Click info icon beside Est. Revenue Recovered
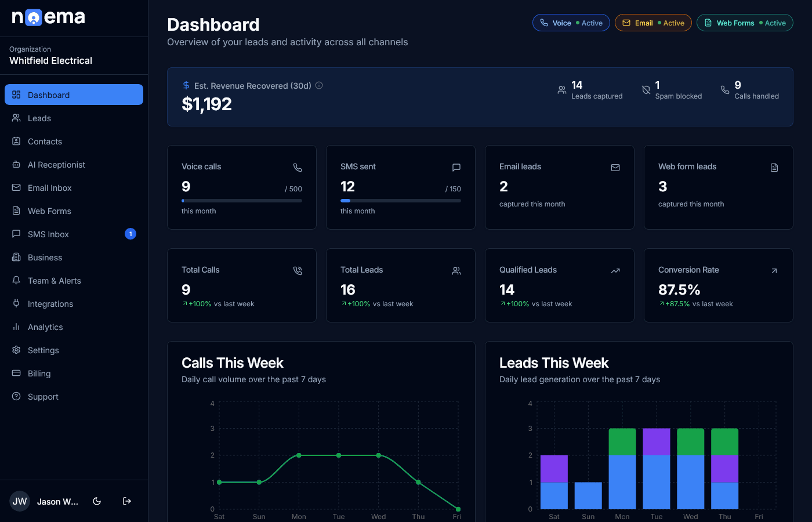Screen dimensions: 812x522 tap(319, 85)
